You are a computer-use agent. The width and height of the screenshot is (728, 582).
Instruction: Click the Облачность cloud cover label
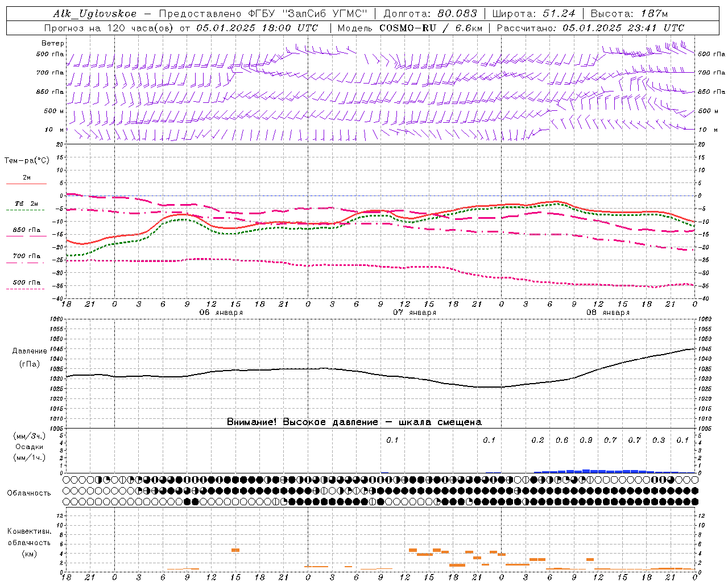[29, 493]
